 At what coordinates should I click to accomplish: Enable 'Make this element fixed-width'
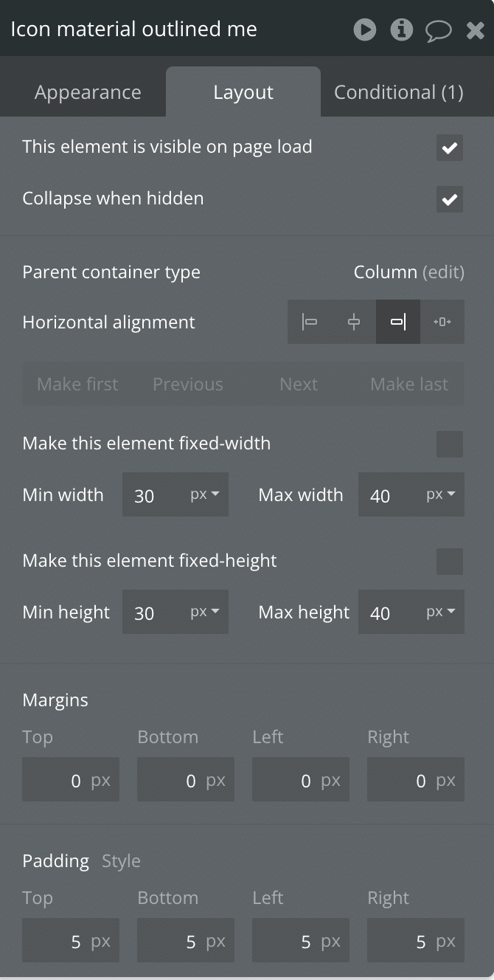[x=450, y=444]
